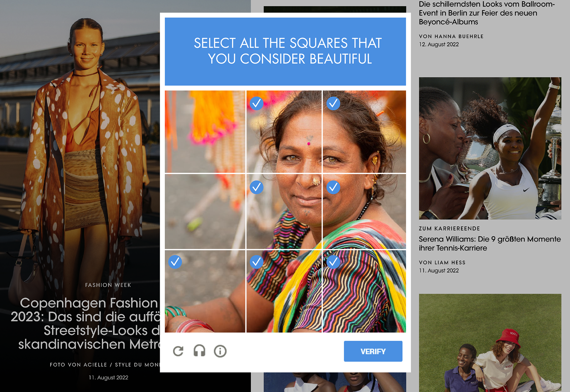Viewport: 570px width, 392px height.
Task: Deselect the bottom-left square with bangles
Action: [205, 291]
